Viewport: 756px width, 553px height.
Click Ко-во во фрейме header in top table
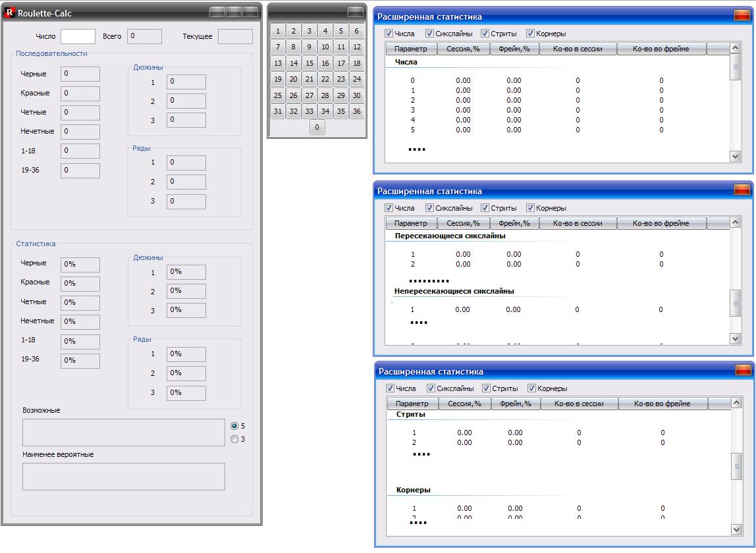pos(661,49)
